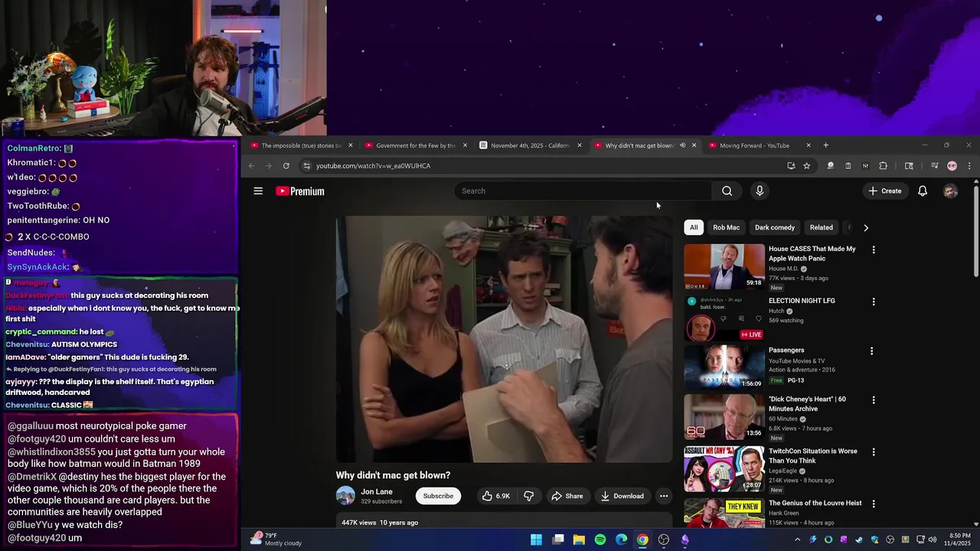Click the Create button

(x=884, y=191)
